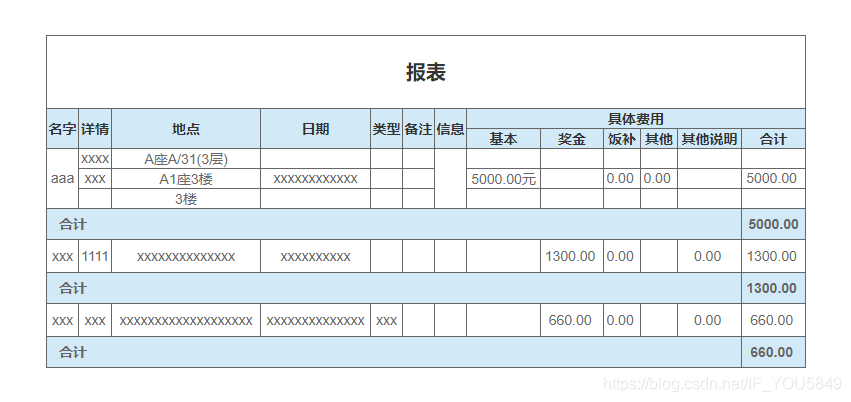Select the detail cell in the 660.00 row

coord(95,320)
